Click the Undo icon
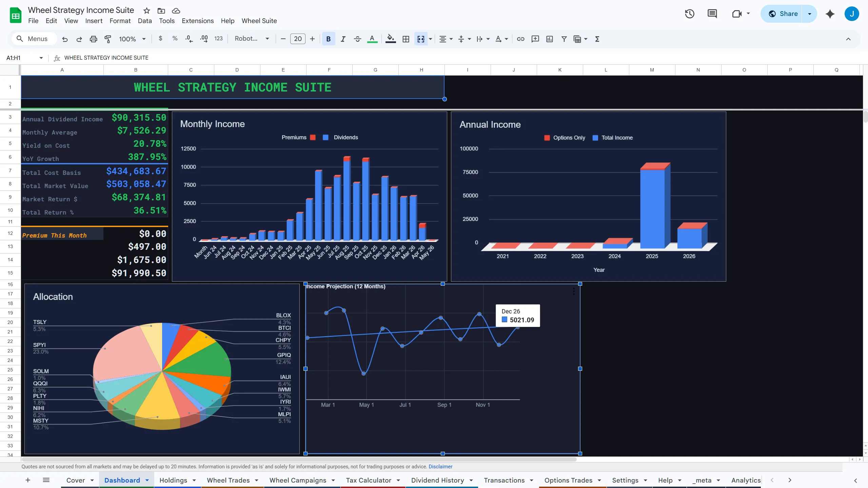Image resolution: width=868 pixels, height=488 pixels. [x=65, y=39]
